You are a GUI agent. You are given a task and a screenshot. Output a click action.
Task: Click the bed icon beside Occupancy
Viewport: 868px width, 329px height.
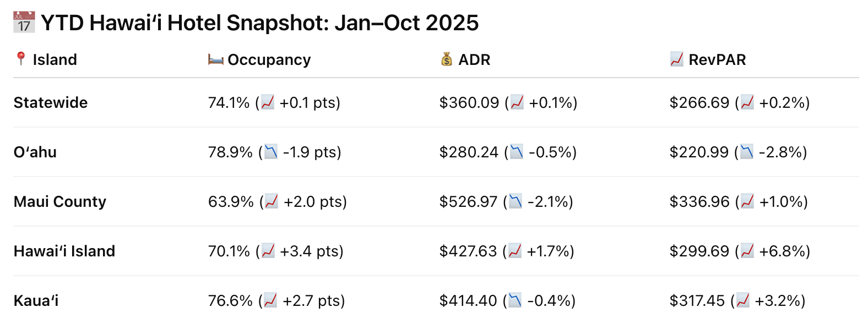click(x=215, y=59)
